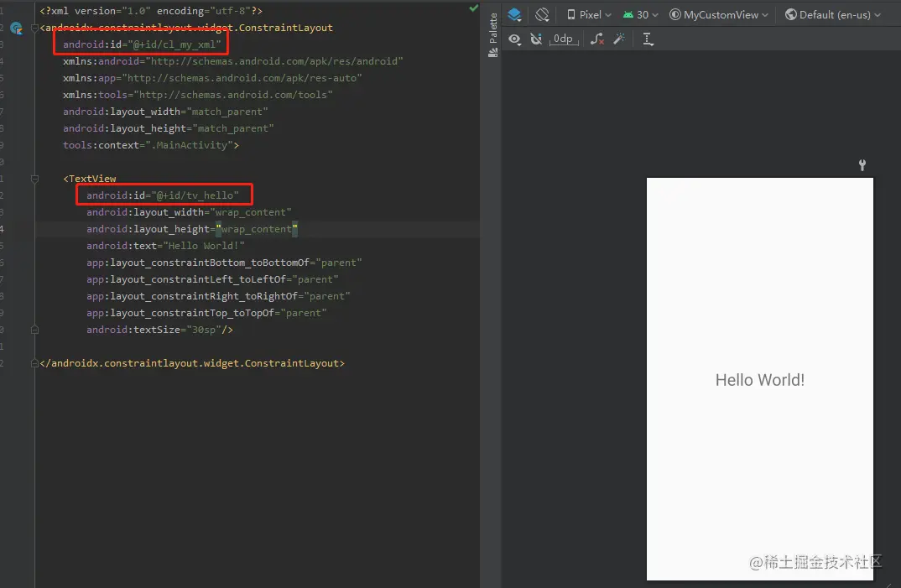901x588 pixels.
Task: Click the <TextView opening tag
Action: coord(90,179)
